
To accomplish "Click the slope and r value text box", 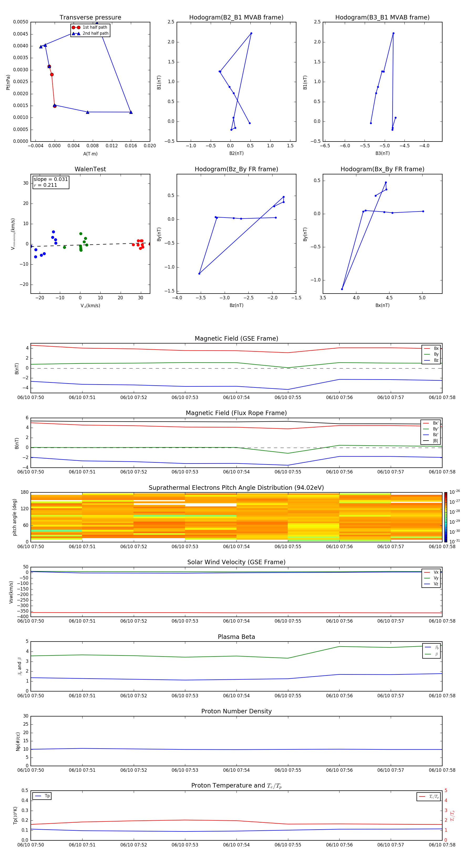I will coord(51,182).
